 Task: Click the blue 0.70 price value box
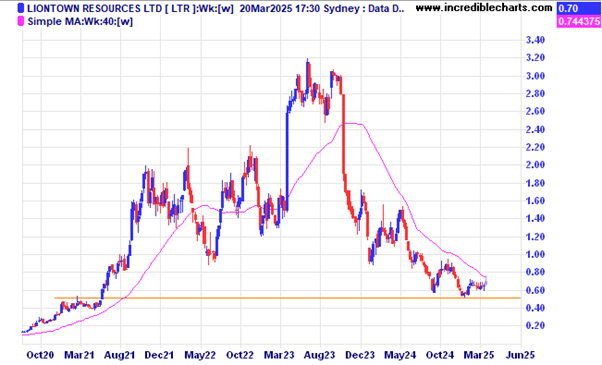tap(579, 8)
